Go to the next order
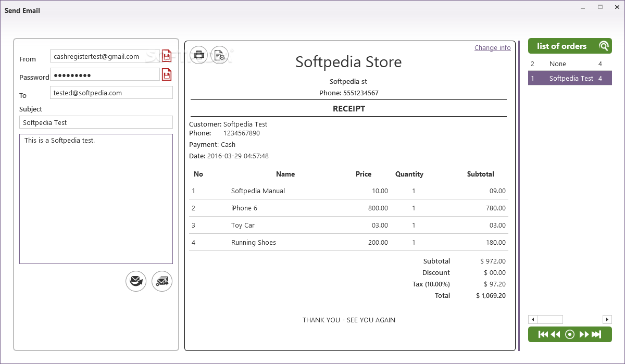 point(584,334)
